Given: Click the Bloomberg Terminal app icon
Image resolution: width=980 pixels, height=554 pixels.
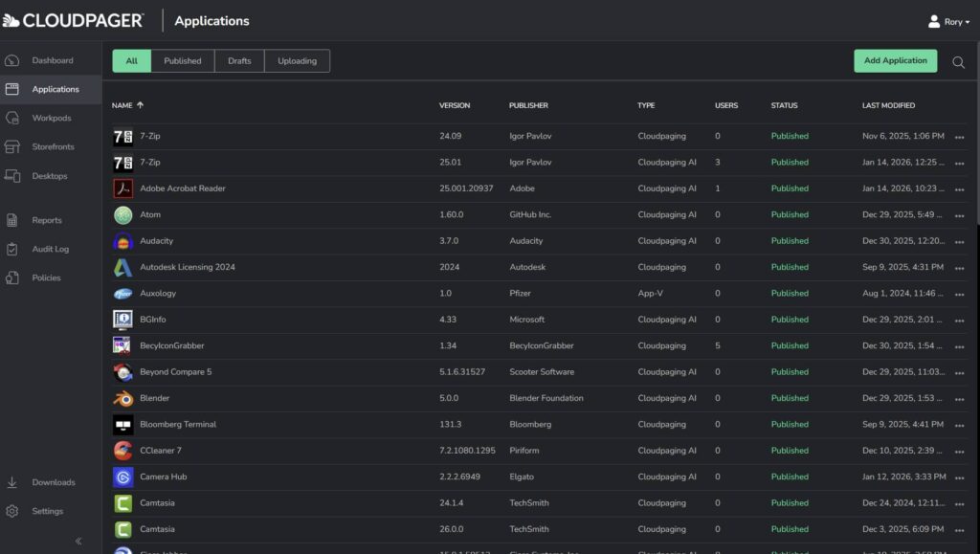Looking at the screenshot, I should (123, 425).
